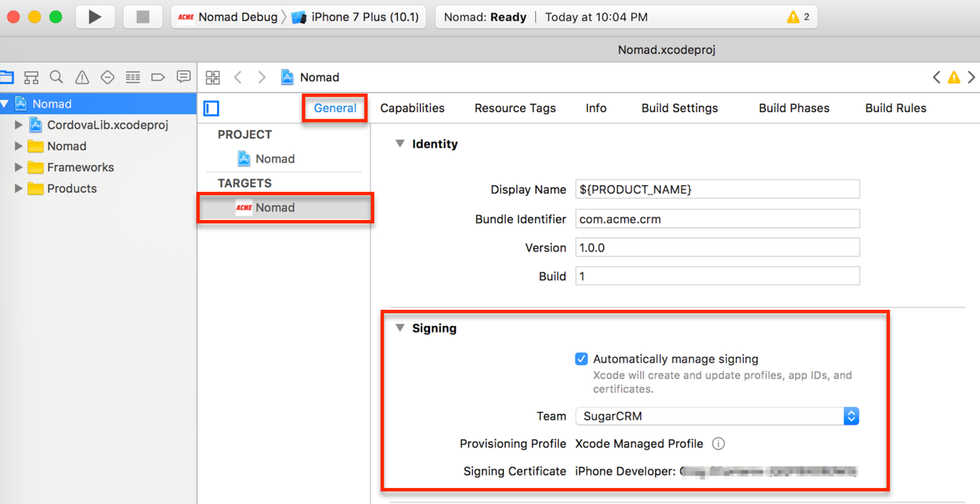The width and height of the screenshot is (980, 504).
Task: Open related items grid menu
Action: pyautogui.click(x=213, y=77)
